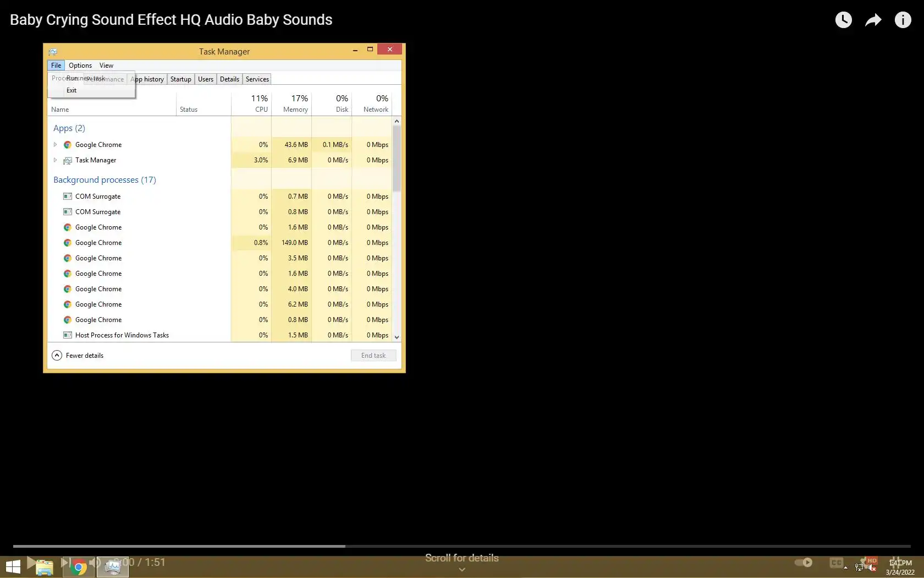The height and width of the screenshot is (578, 924).
Task: Open the Windows Start button
Action: click(13, 566)
